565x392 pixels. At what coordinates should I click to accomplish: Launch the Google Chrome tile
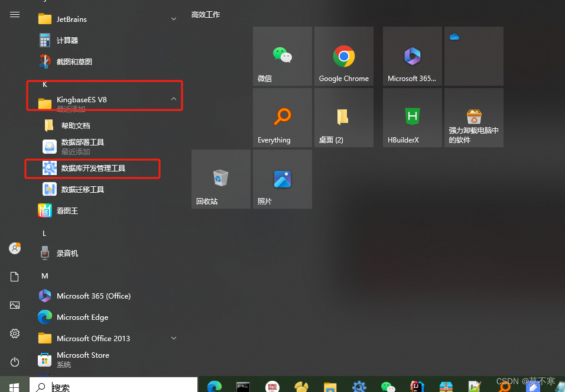tap(344, 56)
